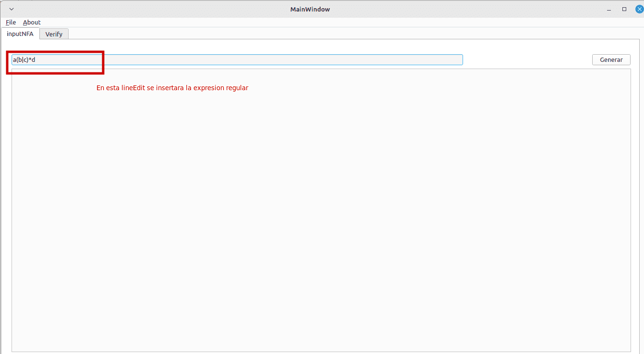Open the About menu
Screen dimensions: 644x354
(32, 23)
